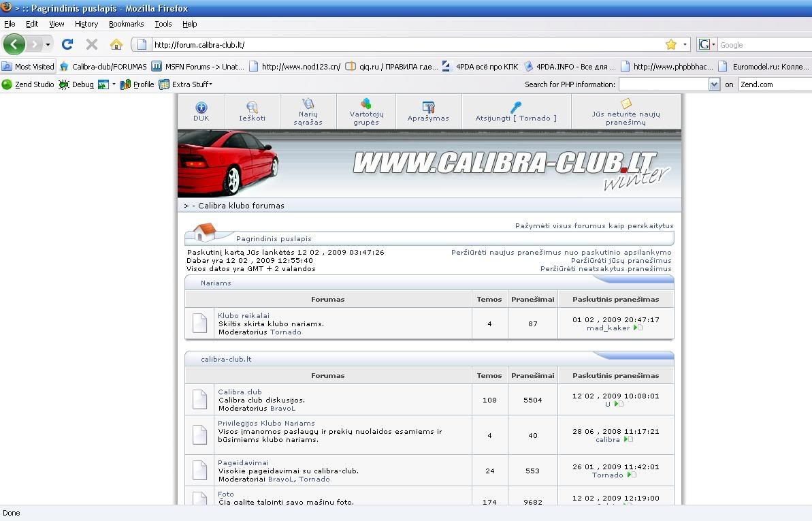Go to the browser Home page icon
The image size is (812, 521).
point(116,44)
